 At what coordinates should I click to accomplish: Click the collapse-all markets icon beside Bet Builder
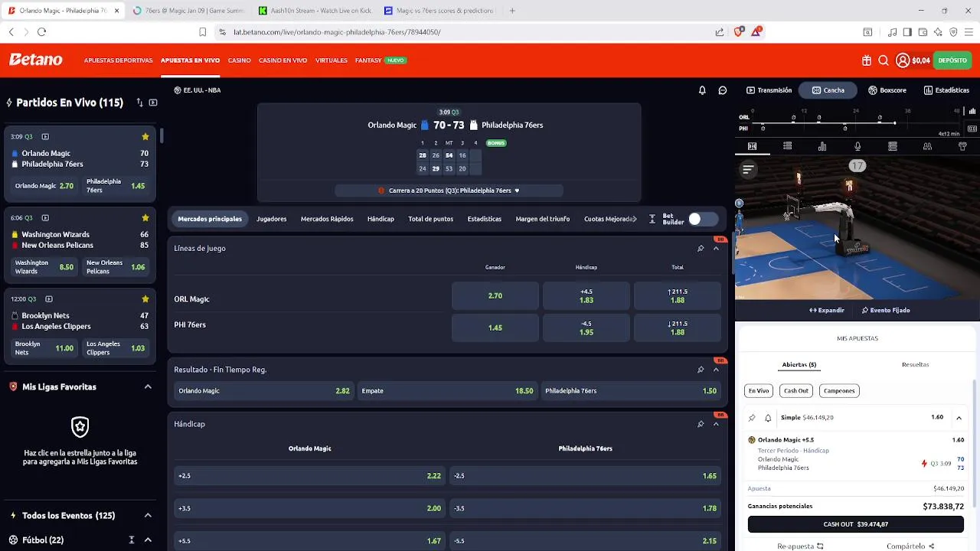[x=652, y=219]
